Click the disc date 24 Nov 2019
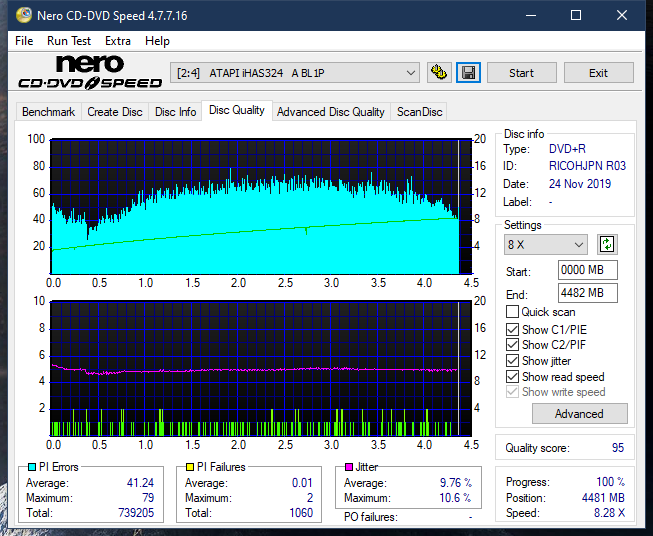 pos(580,184)
